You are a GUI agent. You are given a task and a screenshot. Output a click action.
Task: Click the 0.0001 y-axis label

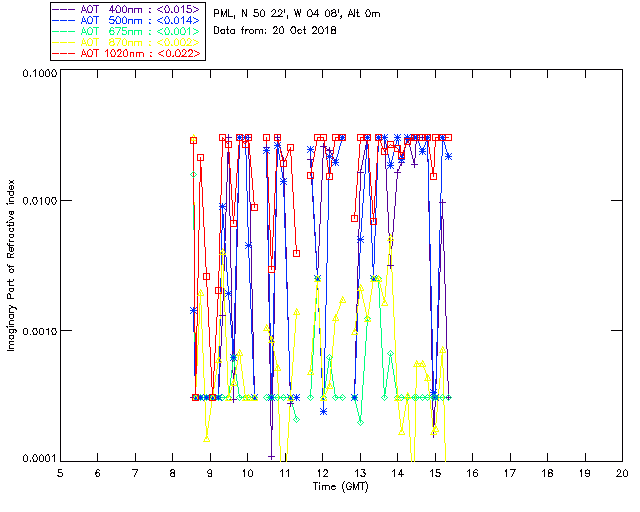(39, 459)
